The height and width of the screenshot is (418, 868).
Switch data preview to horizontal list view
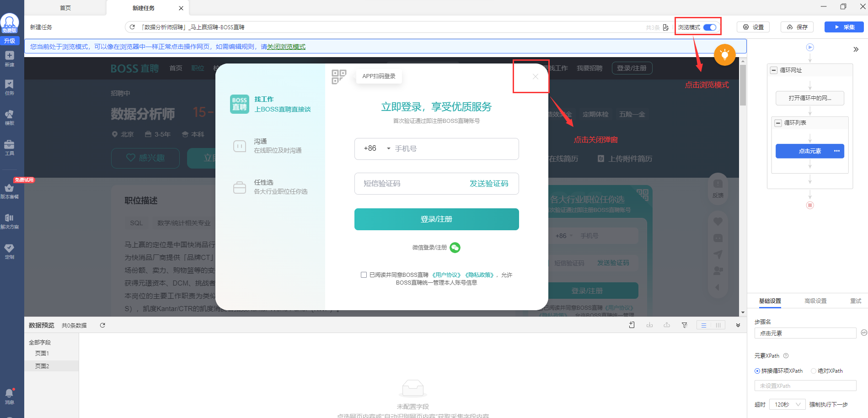(x=704, y=325)
